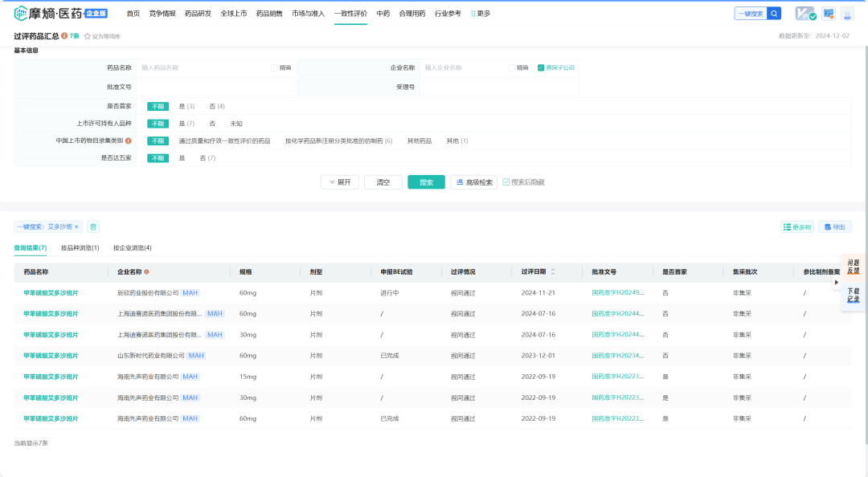Open the VIP badge icon
868x477 pixels.
tap(805, 14)
